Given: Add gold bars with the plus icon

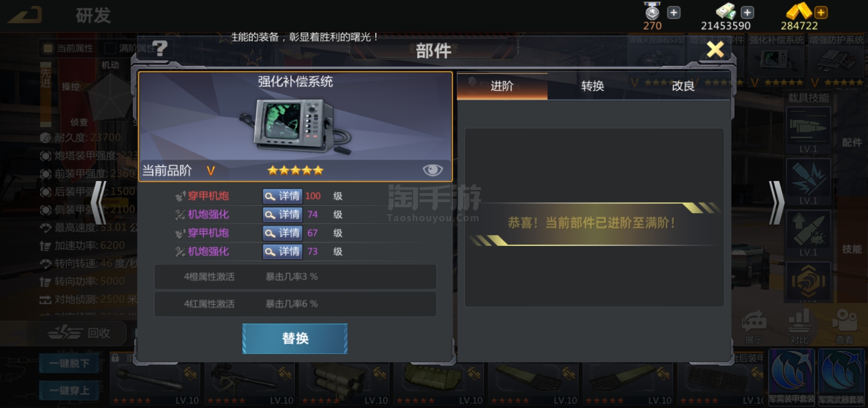Looking at the screenshot, I should [x=821, y=13].
